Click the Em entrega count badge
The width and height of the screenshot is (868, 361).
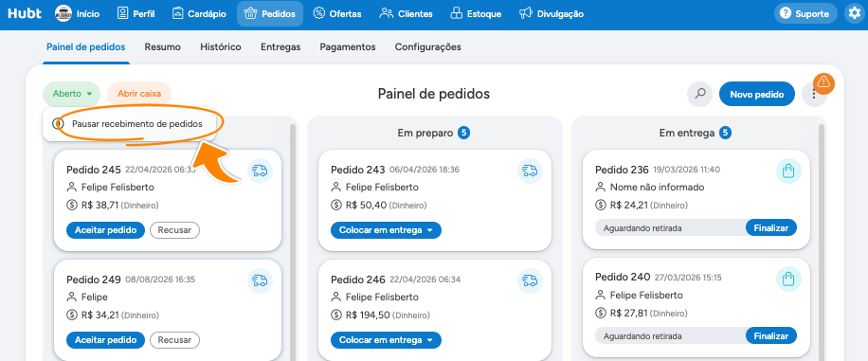click(x=726, y=133)
